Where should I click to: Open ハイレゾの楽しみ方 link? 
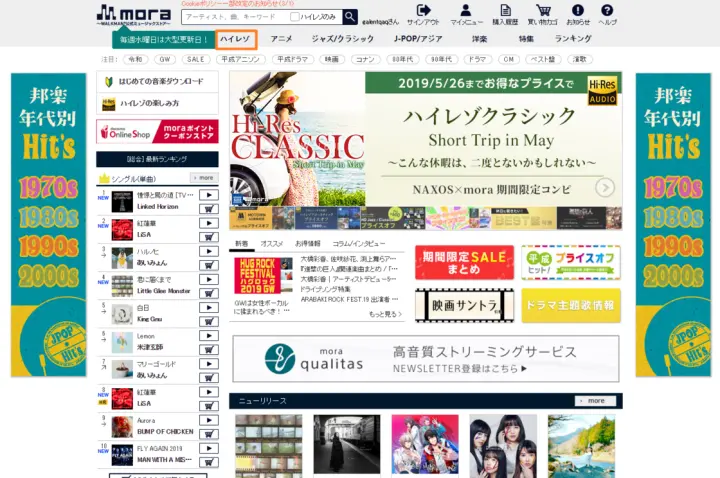tap(158, 103)
